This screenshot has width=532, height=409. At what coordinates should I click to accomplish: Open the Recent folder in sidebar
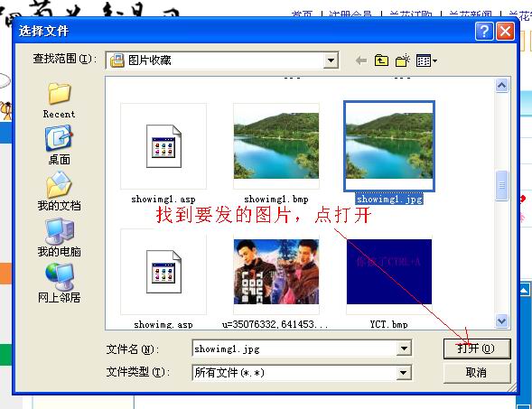coord(59,100)
